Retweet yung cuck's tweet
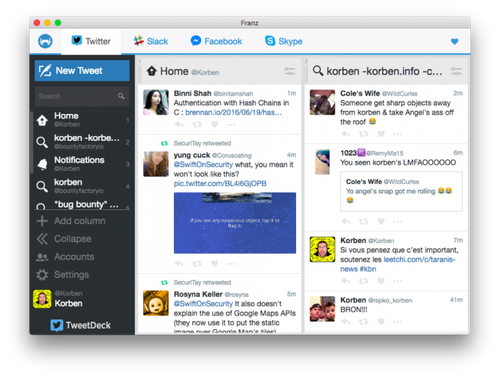Image resolution: width=500 pixels, height=377 pixels. click(197, 264)
